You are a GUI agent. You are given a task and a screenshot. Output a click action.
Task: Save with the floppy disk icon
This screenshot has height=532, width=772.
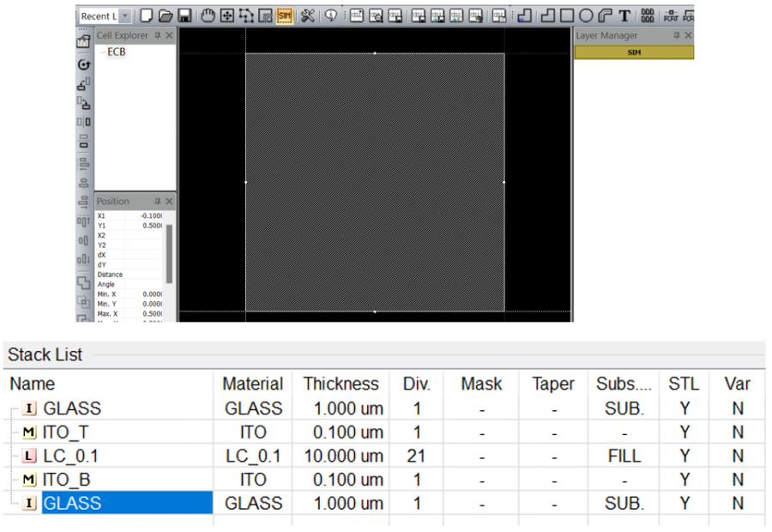pos(184,15)
